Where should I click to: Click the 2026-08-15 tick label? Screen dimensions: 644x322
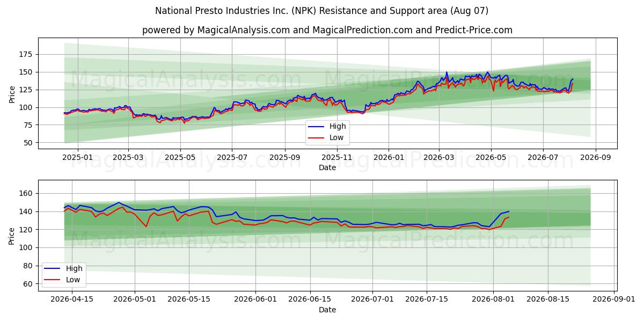tap(548, 300)
